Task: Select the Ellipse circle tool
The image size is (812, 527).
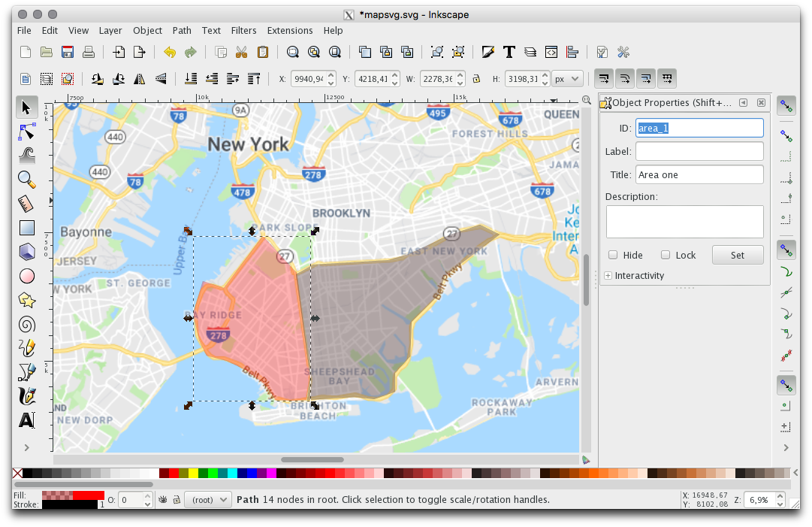Action: click(x=26, y=276)
